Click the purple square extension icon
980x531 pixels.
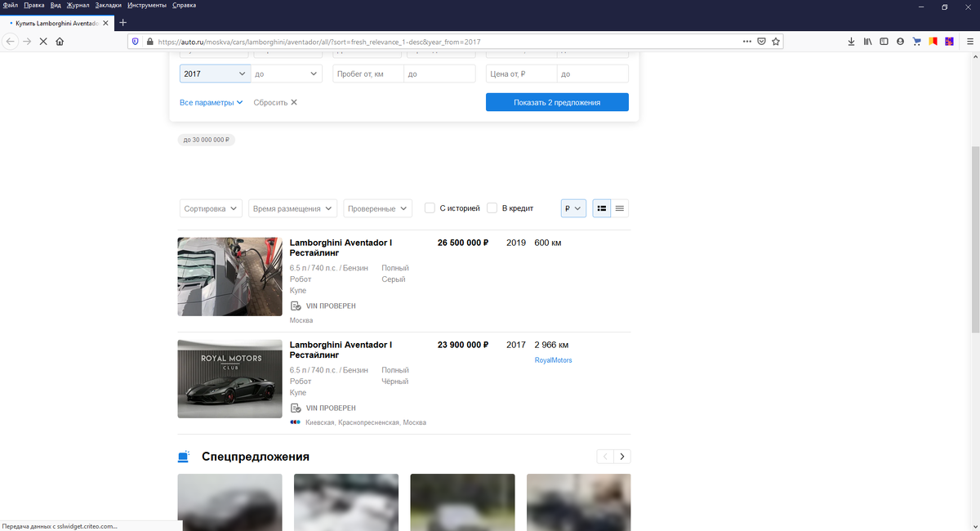[x=949, y=41]
